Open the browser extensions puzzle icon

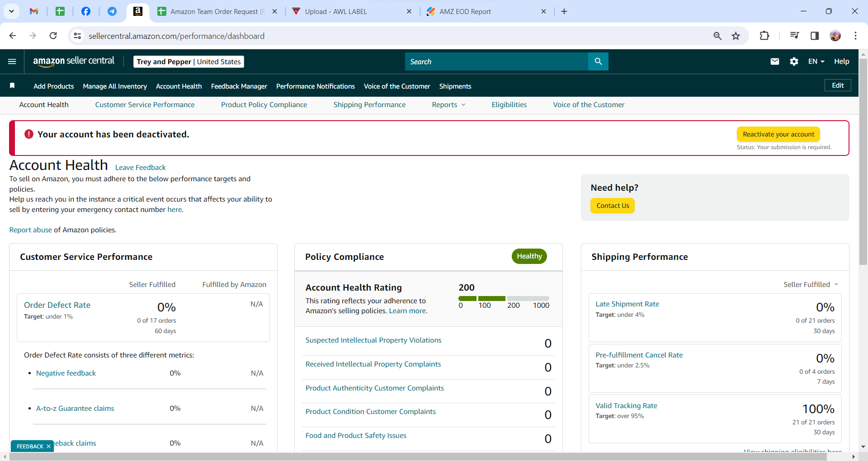(764, 36)
